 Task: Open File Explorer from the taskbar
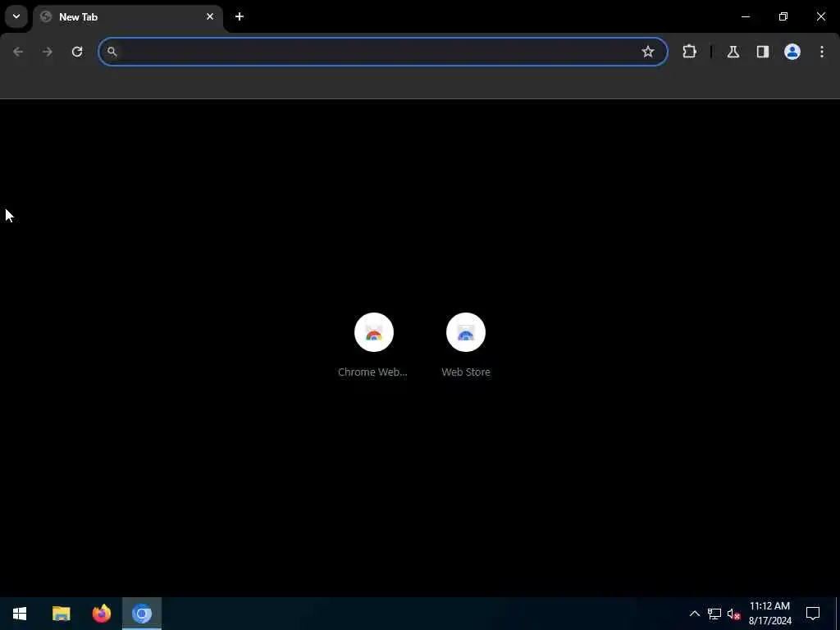pos(61,614)
